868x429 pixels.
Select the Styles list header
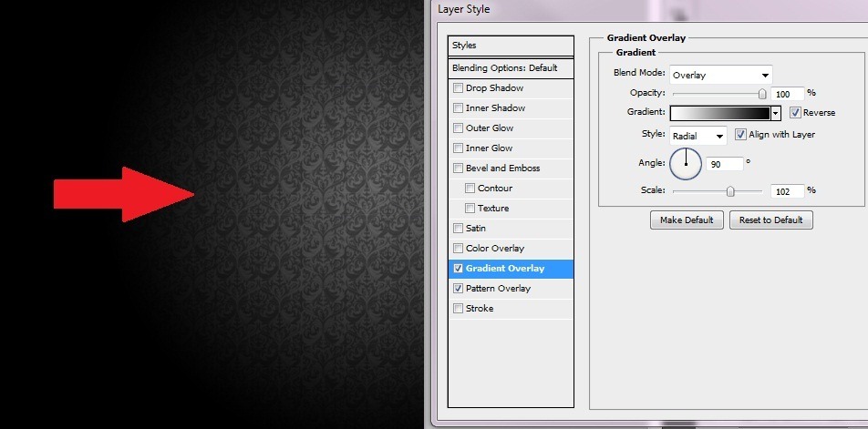(511, 46)
